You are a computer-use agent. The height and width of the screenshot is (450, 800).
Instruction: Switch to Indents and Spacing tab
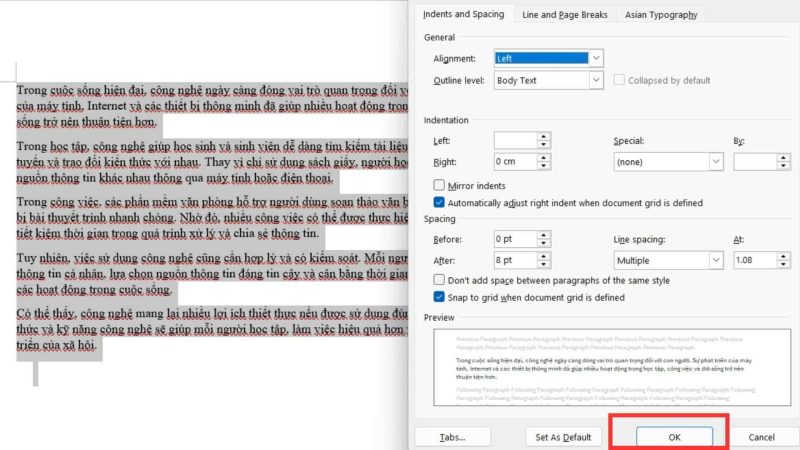[x=463, y=14]
